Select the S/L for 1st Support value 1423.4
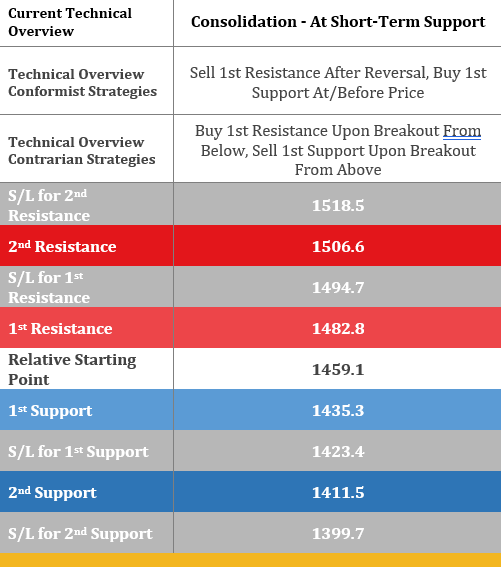 click(x=338, y=451)
